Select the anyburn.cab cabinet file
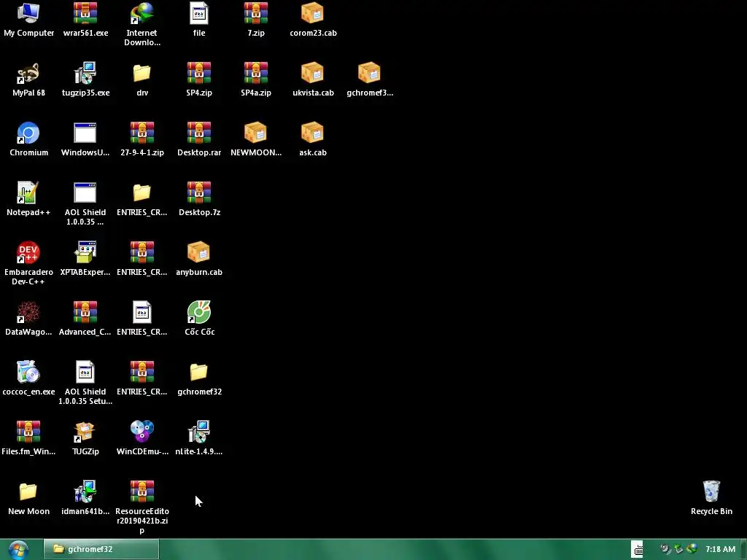 click(x=199, y=252)
